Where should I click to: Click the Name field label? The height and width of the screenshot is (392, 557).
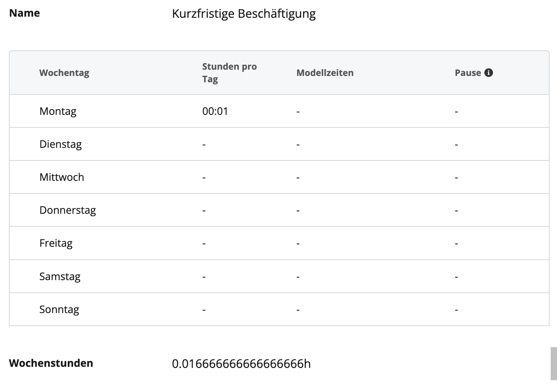(24, 13)
